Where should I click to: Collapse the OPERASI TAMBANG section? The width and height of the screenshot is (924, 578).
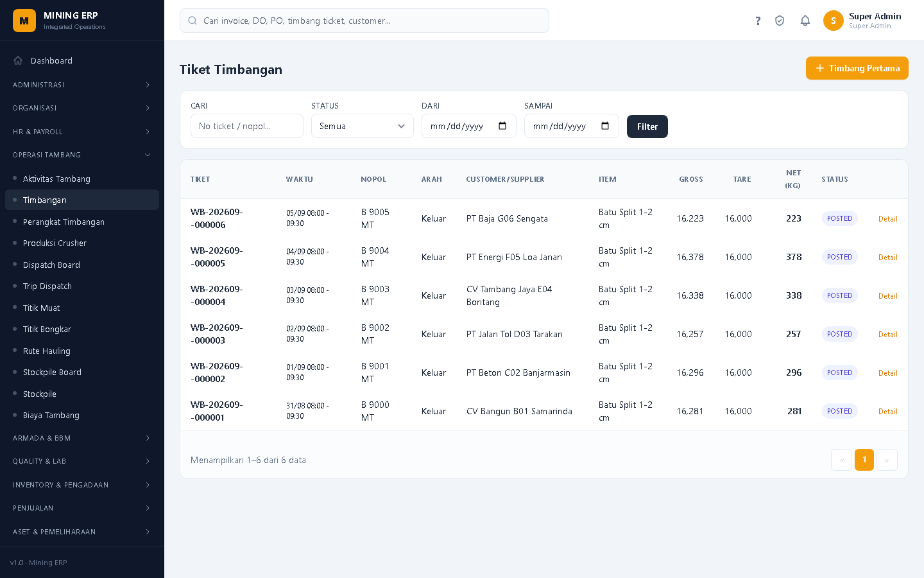pyautogui.click(x=82, y=155)
